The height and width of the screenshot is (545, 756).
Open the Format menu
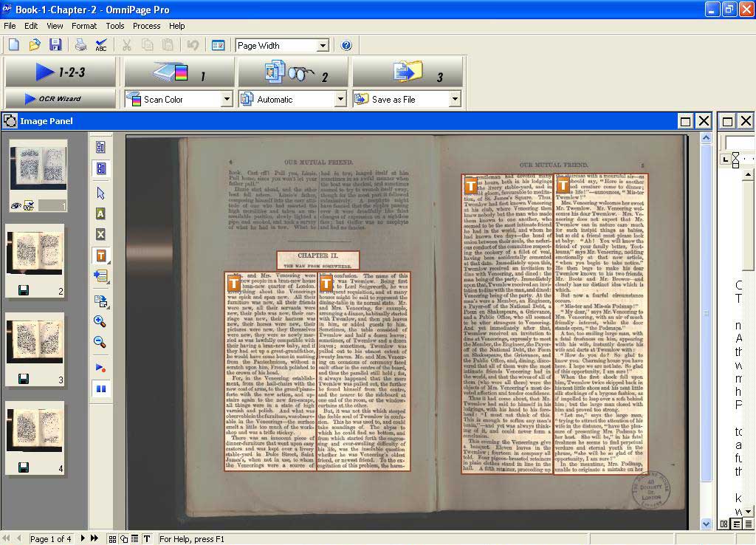[84, 26]
